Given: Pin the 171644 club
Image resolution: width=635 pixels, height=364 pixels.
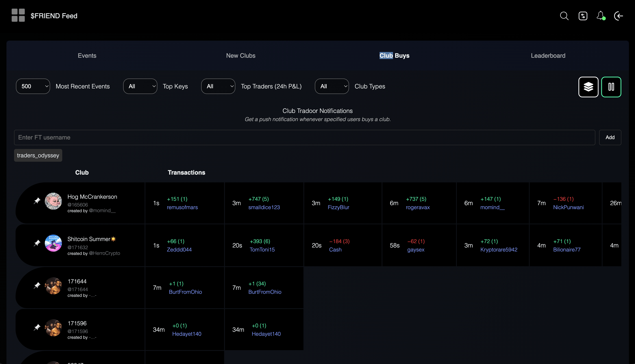Looking at the screenshot, I should tap(37, 285).
